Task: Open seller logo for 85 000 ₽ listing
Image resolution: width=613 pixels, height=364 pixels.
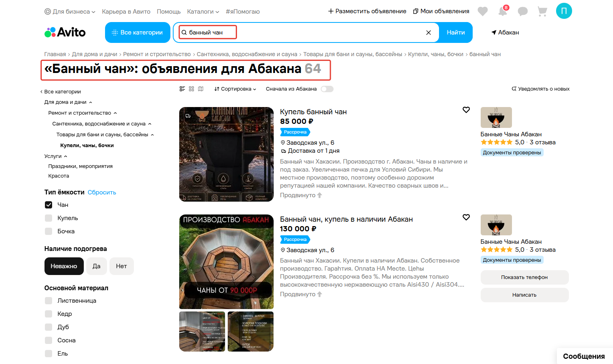Action: pos(496,117)
